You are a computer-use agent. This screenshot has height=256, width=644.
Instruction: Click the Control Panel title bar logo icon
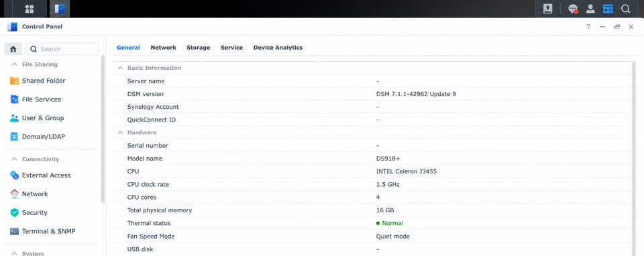(12, 27)
